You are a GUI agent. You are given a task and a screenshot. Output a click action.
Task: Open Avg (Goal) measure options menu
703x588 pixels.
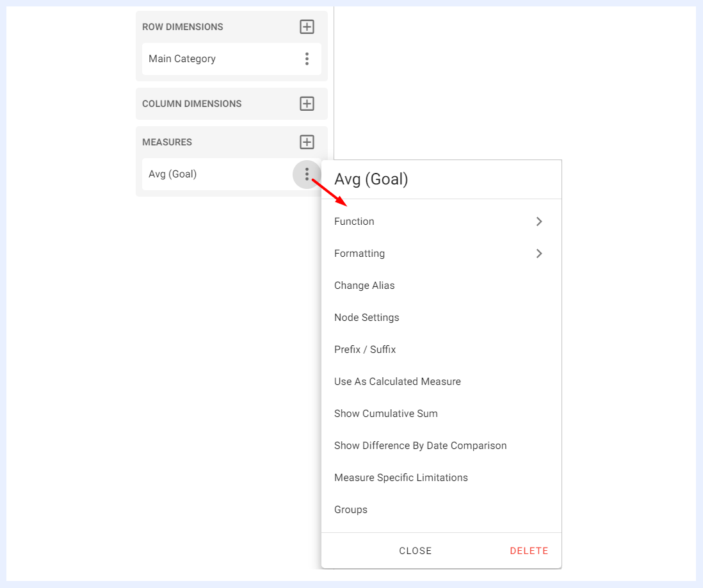pos(307,174)
